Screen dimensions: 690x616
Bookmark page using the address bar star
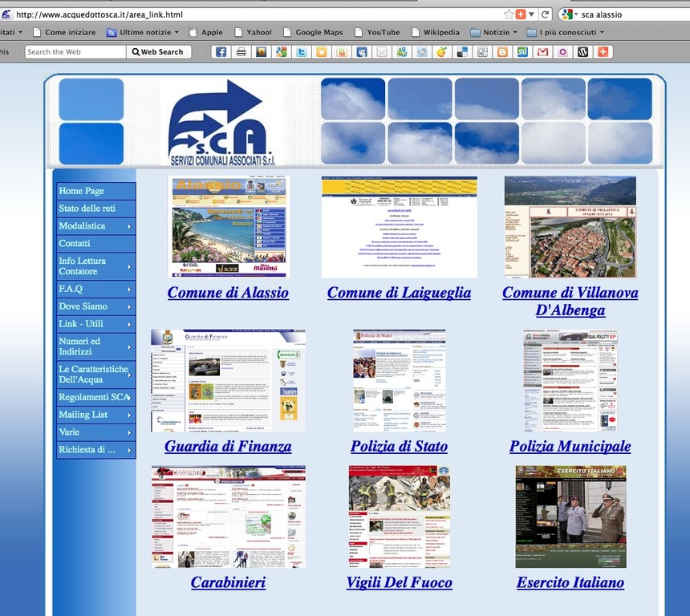click(509, 14)
